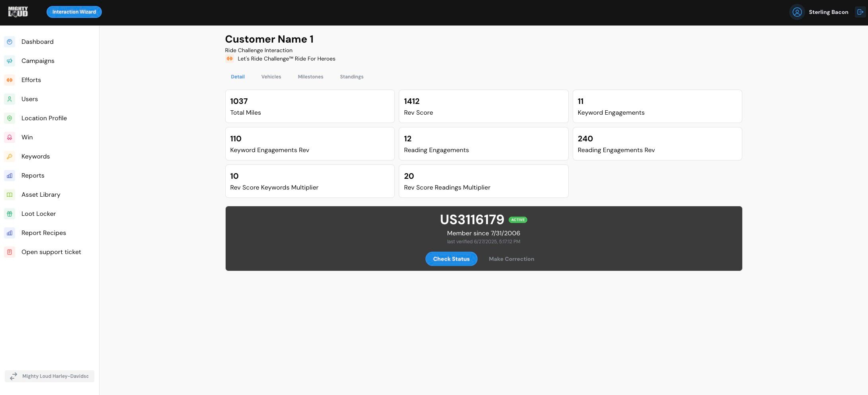Click the Sterling Bacon user avatar icon
The image size is (868, 395).
[x=797, y=12]
